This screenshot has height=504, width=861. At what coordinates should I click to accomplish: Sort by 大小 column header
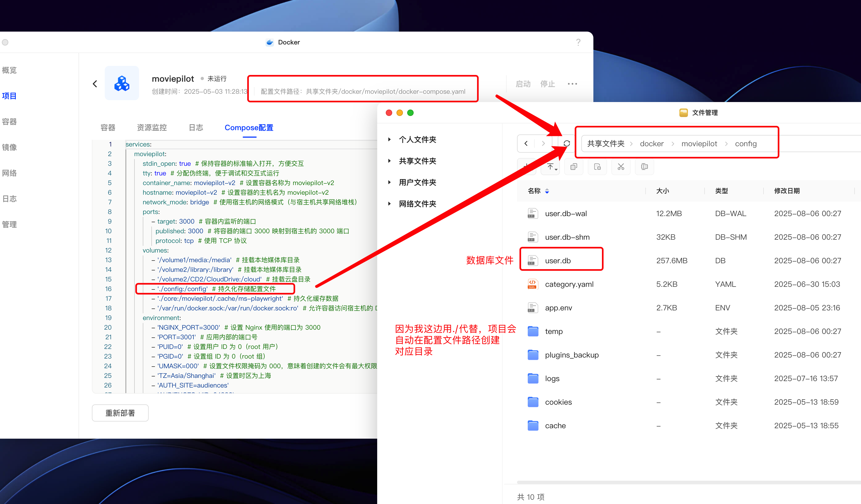coord(662,191)
